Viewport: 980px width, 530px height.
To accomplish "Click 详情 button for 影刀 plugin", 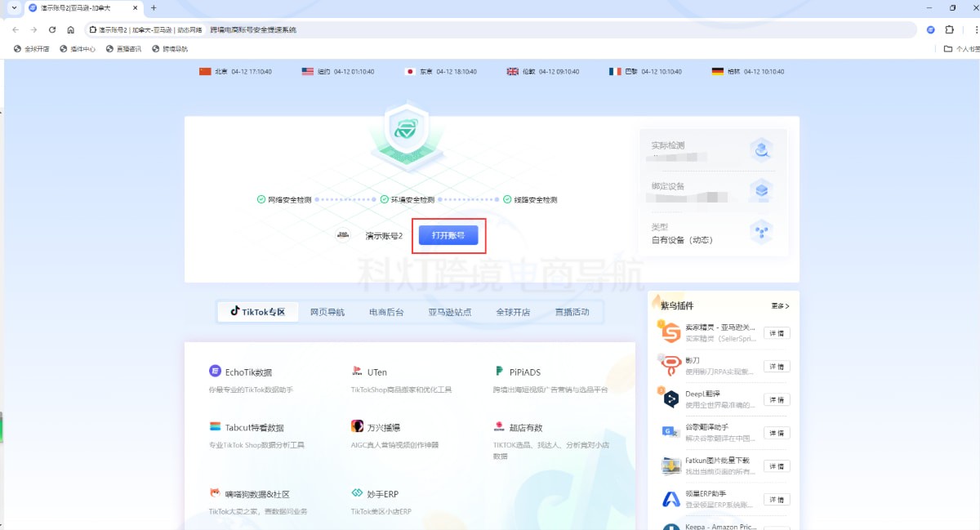I will [x=776, y=367].
